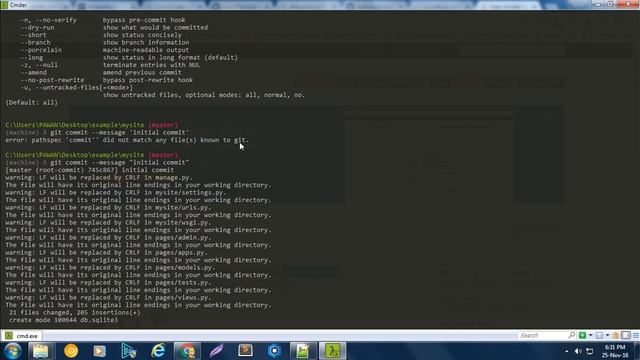Click warning line mentioning pages/views.py
Image resolution: width=640 pixels, height=360 pixels.
point(108,298)
